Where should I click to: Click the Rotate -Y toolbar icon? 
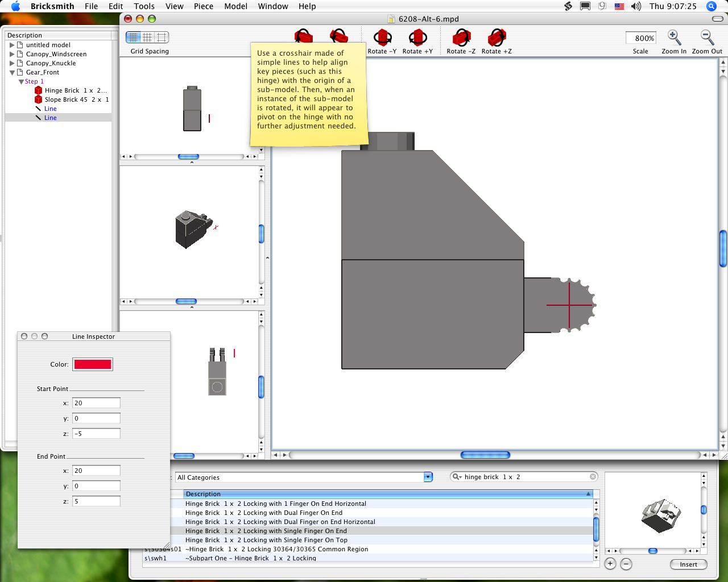tap(382, 38)
